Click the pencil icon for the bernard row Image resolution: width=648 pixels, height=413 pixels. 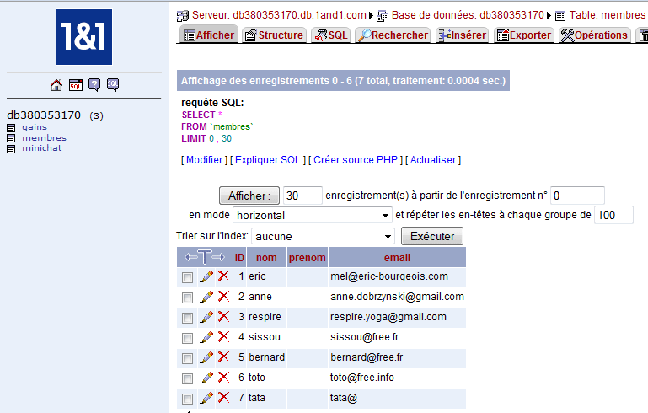pos(206,357)
